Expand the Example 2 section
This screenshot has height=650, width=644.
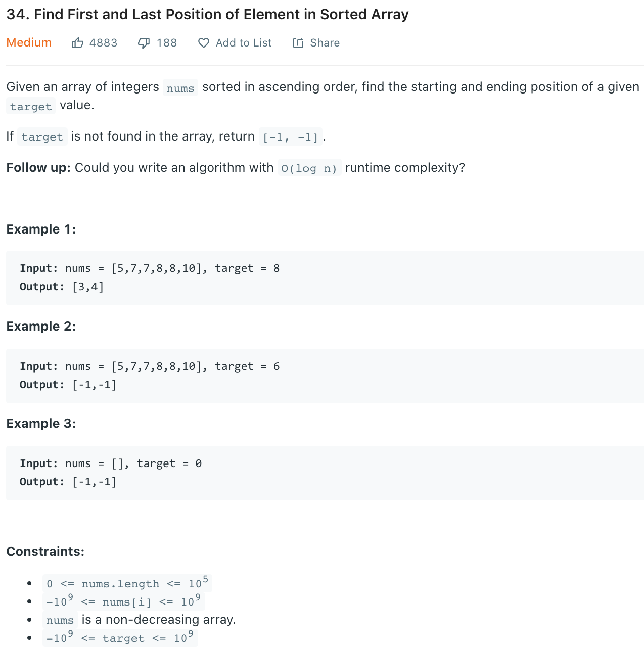click(x=41, y=326)
